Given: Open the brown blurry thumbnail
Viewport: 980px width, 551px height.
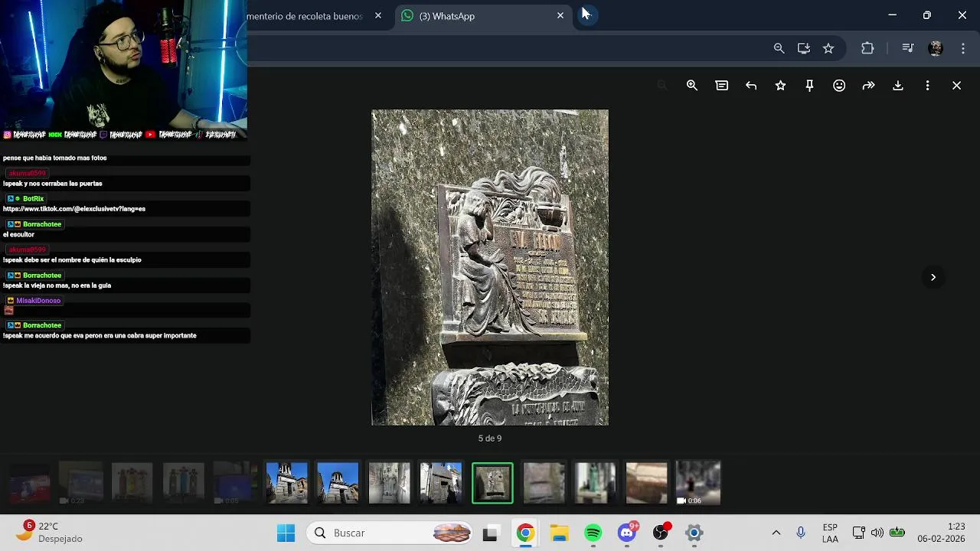Looking at the screenshot, I should click(646, 483).
